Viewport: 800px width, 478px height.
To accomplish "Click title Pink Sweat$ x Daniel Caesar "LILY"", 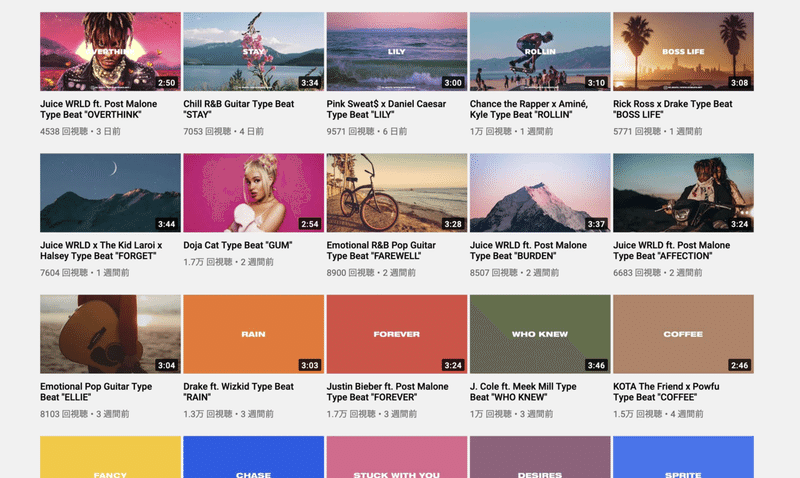I will (x=386, y=109).
